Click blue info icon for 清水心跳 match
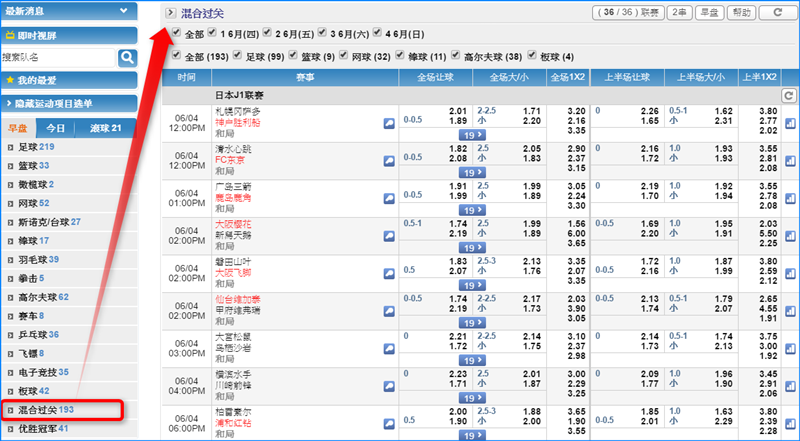Screen dimensions: 800x441 tap(390, 158)
